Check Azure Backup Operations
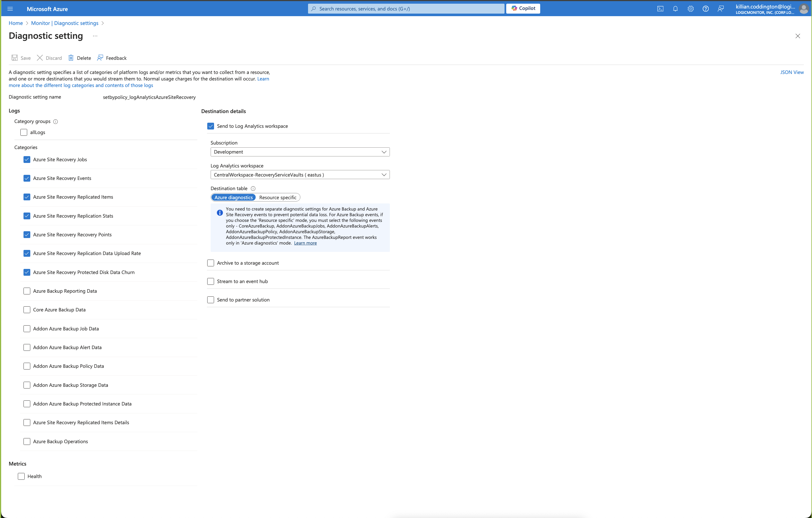 pyautogui.click(x=27, y=441)
